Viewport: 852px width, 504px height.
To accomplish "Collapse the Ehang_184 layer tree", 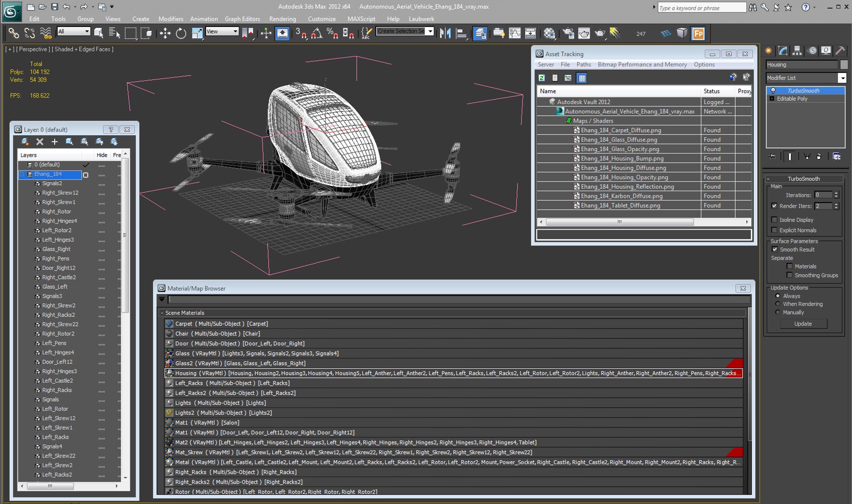I will (x=21, y=174).
